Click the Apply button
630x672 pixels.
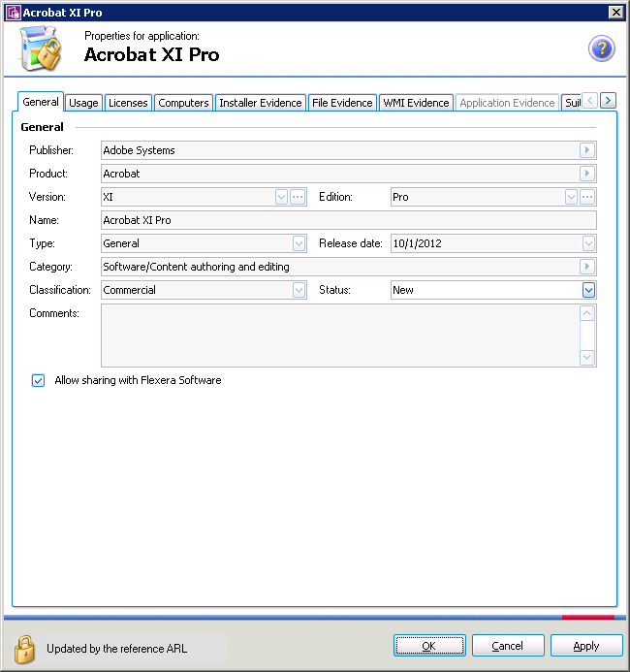pos(586,646)
